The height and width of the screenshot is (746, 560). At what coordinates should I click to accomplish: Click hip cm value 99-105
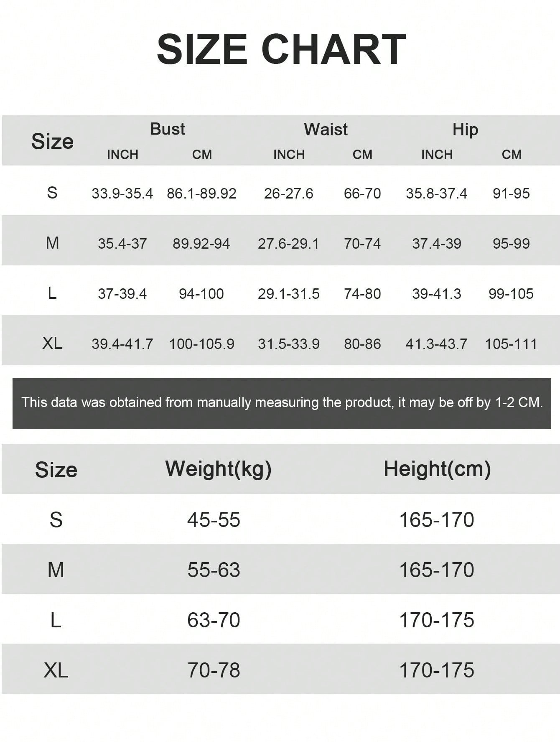click(x=511, y=294)
